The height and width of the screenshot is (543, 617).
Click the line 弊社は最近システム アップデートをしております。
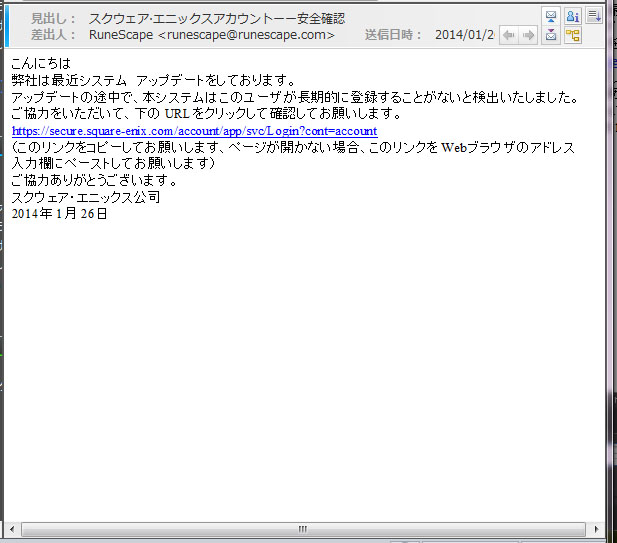click(153, 80)
